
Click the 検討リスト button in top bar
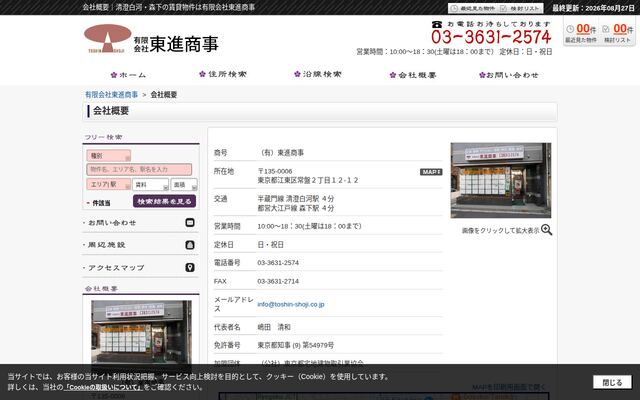521,8
